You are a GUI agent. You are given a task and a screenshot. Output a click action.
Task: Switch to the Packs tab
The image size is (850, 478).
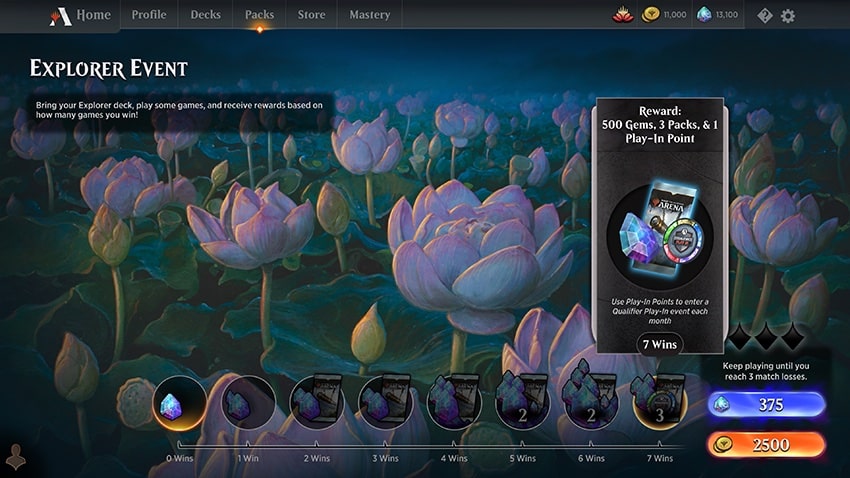259,15
